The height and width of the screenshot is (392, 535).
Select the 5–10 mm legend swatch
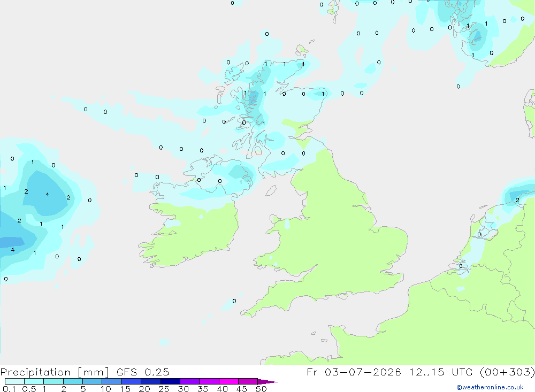pos(92,381)
